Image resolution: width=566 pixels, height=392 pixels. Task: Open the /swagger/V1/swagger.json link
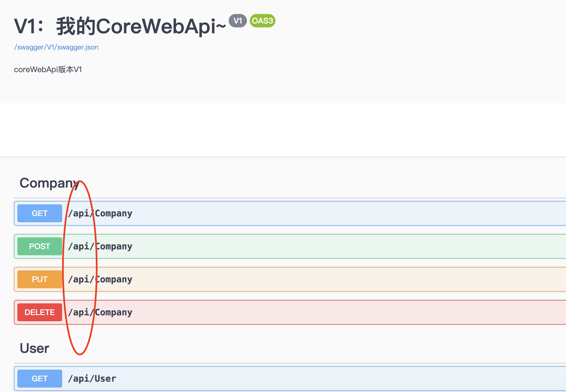click(56, 47)
